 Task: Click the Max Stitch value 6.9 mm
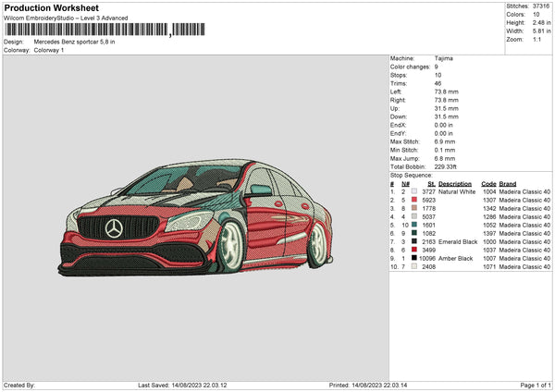pos(445,141)
